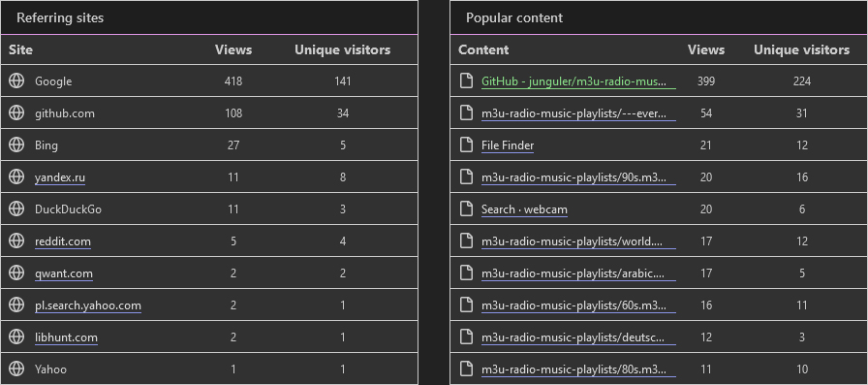Click the file icon beside File Finder
Image resolution: width=868 pixels, height=385 pixels.
click(x=467, y=145)
